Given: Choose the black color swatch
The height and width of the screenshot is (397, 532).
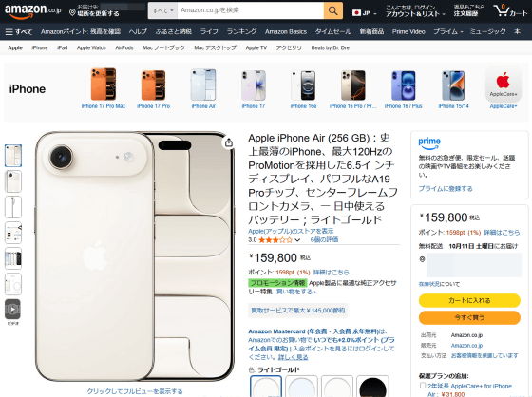Looking at the screenshot, I should tap(372, 387).
